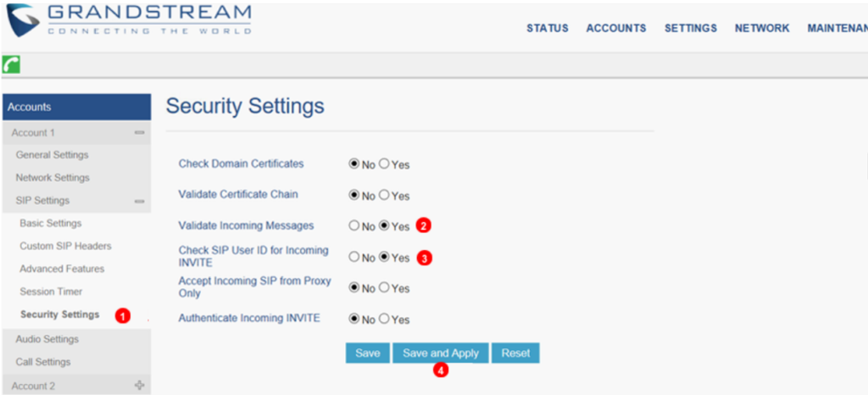Image resolution: width=868 pixels, height=395 pixels.
Task: Click the Save and Apply button
Action: click(x=440, y=353)
